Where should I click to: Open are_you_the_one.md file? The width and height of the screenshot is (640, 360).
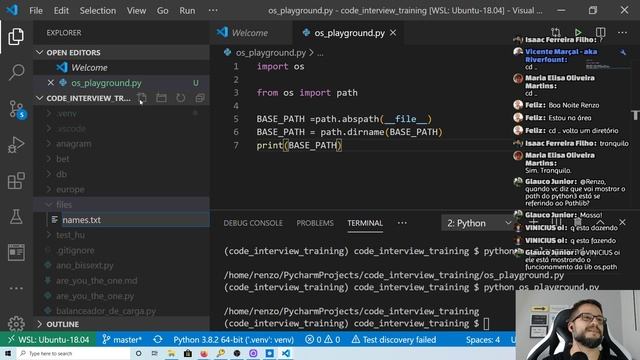coord(122,281)
